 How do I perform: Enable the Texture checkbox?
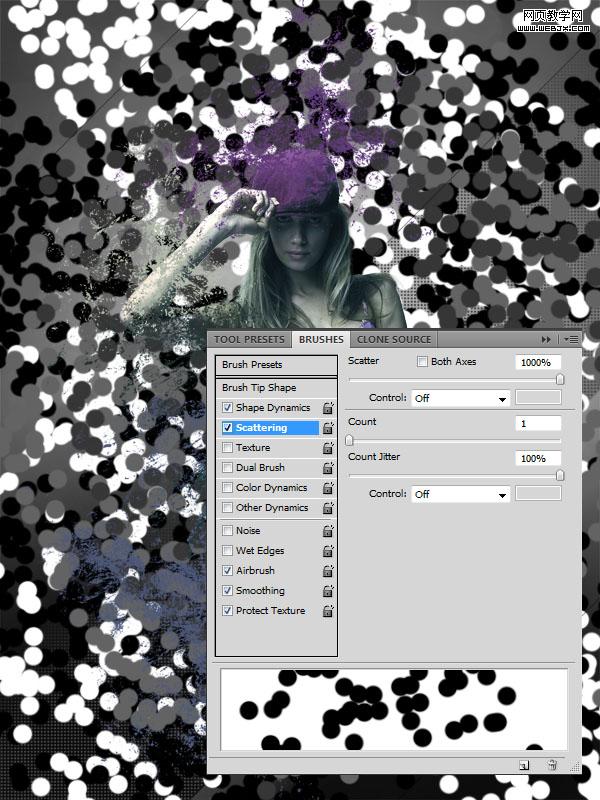coord(228,447)
